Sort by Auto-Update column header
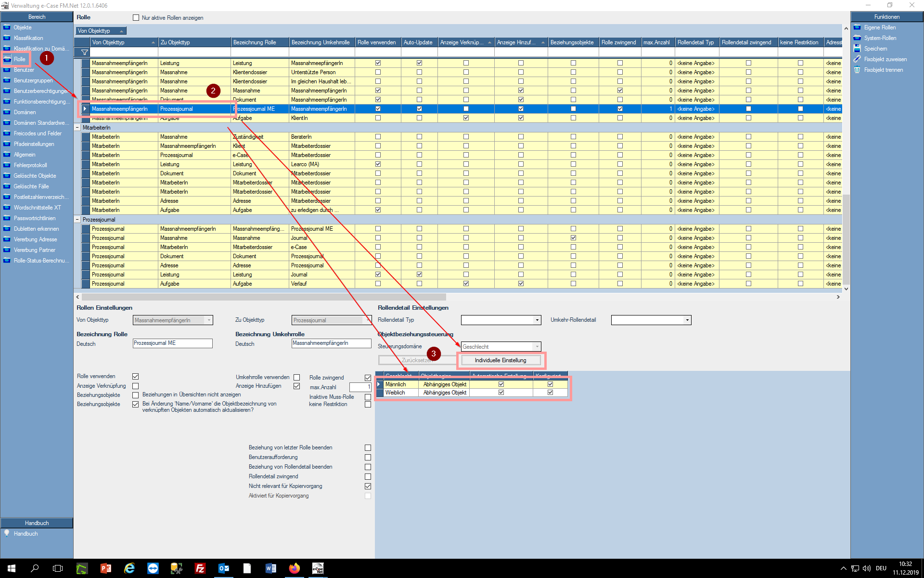This screenshot has height=578, width=924. [419, 42]
